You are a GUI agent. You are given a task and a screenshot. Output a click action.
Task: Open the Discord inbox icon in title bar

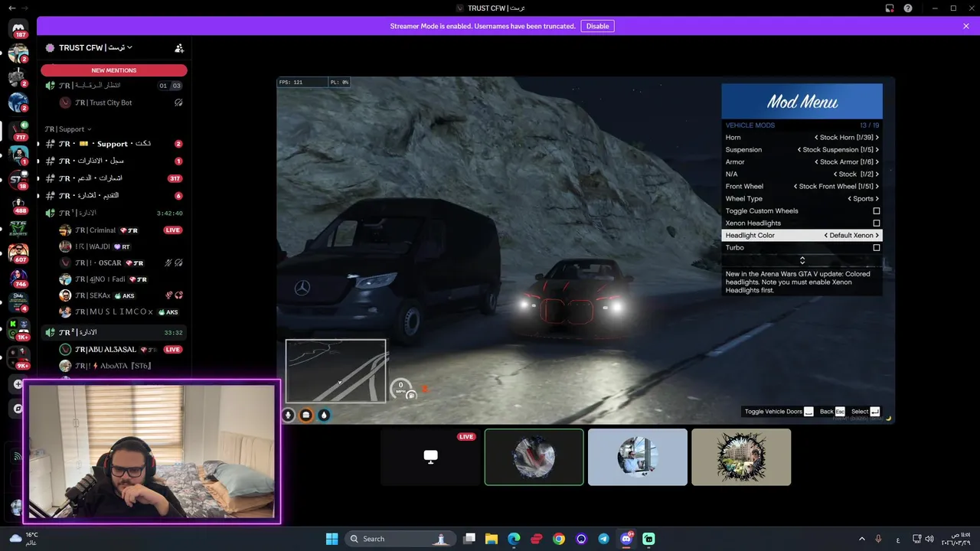890,8
